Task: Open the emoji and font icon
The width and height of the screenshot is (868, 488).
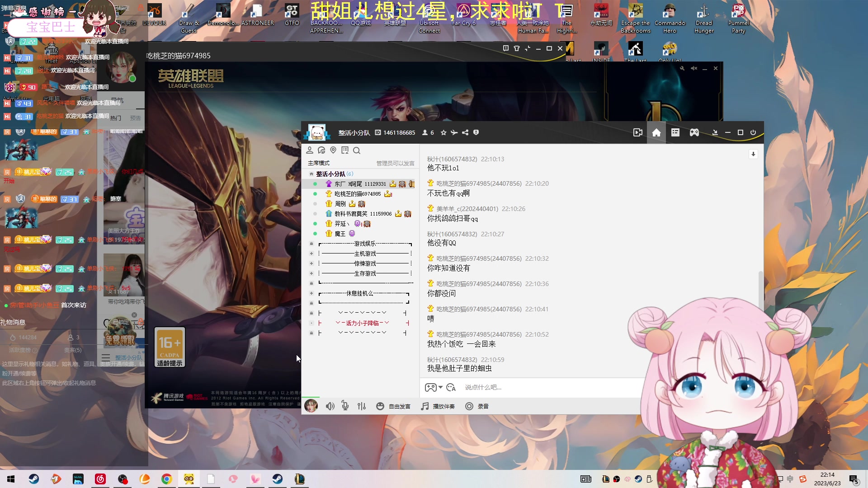Action: click(451, 387)
